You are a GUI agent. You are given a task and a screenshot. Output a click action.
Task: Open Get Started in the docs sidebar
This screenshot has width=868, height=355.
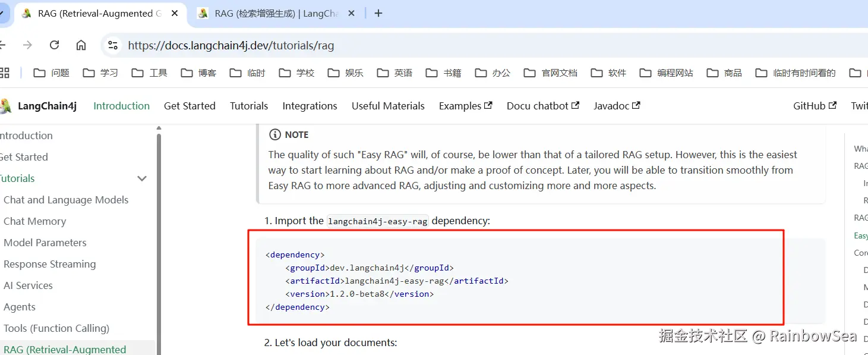pos(24,157)
